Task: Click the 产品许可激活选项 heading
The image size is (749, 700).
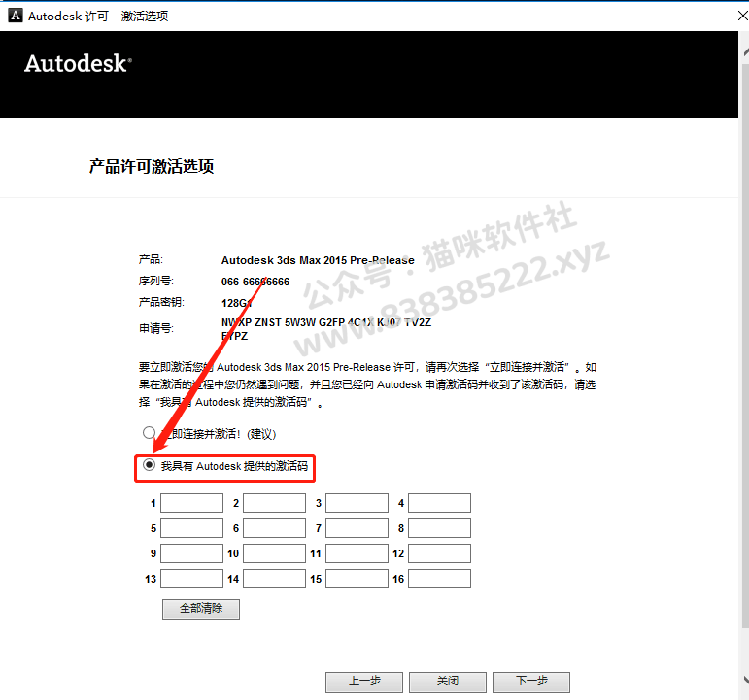Action: (152, 167)
